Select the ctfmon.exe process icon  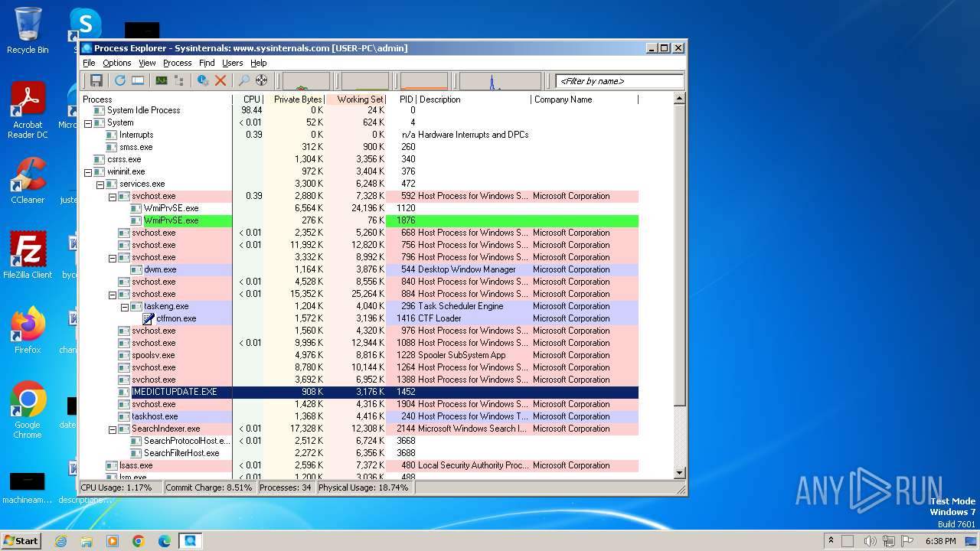tap(149, 318)
